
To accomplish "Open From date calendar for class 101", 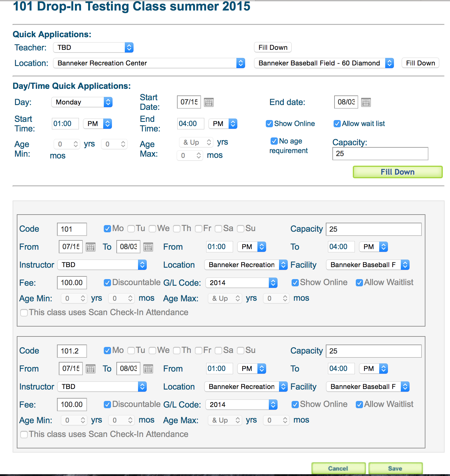I will 90,247.
